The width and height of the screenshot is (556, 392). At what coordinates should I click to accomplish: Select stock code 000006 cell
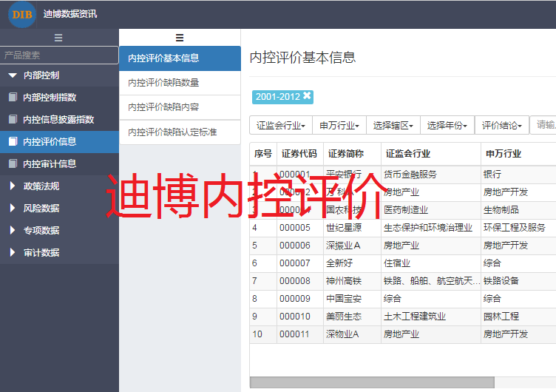pyautogui.click(x=299, y=246)
